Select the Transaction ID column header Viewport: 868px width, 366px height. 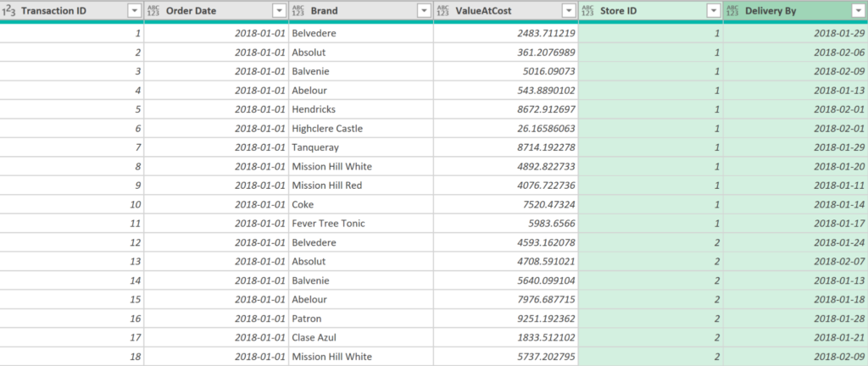coord(72,10)
